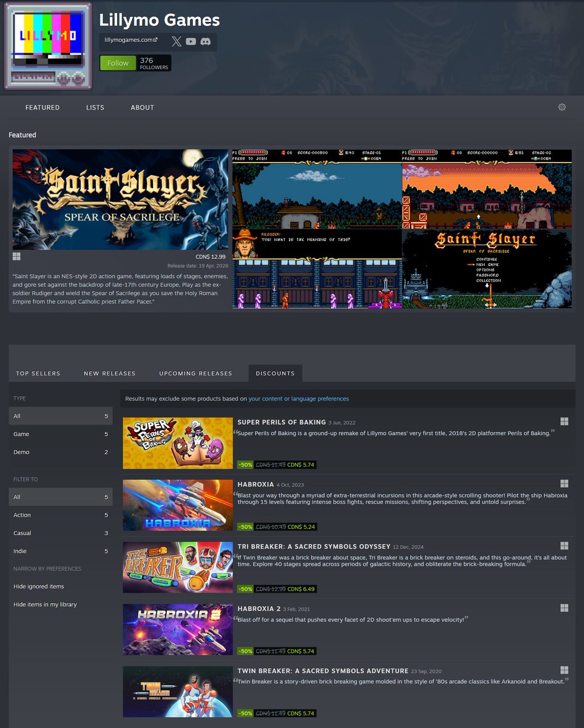
Task: Click Tri Breaker: A Sacred Symbols Odyssey title
Action: (x=314, y=547)
